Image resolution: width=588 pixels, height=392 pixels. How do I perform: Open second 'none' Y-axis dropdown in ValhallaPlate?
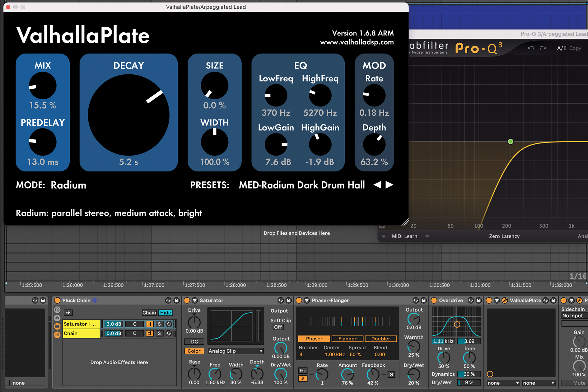point(539,383)
